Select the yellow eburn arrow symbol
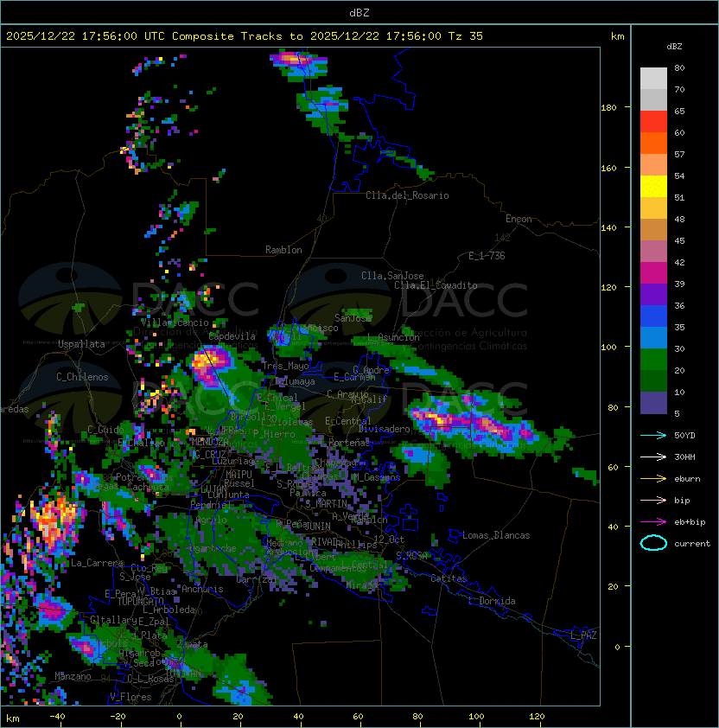 (x=653, y=479)
